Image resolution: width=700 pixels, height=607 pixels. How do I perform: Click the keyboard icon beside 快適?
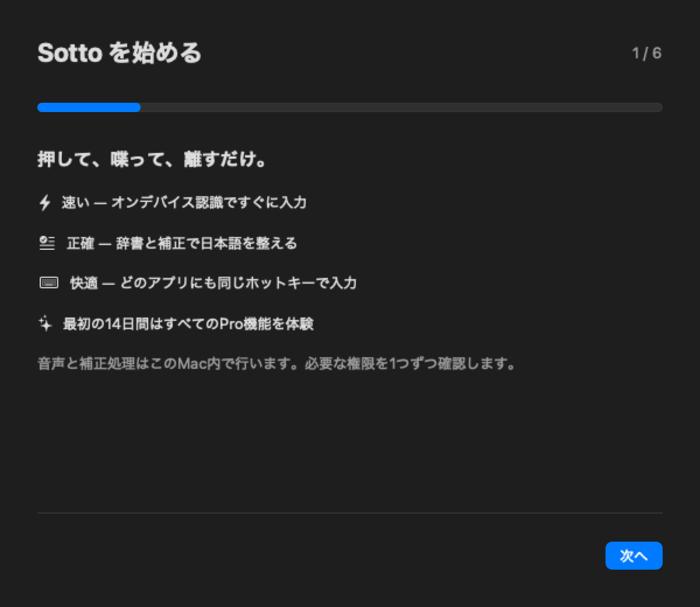coord(48,283)
